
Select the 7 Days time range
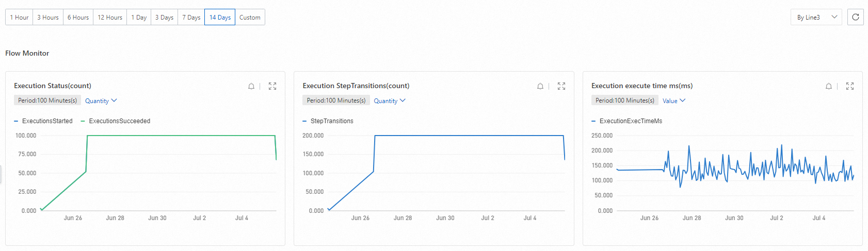(191, 17)
